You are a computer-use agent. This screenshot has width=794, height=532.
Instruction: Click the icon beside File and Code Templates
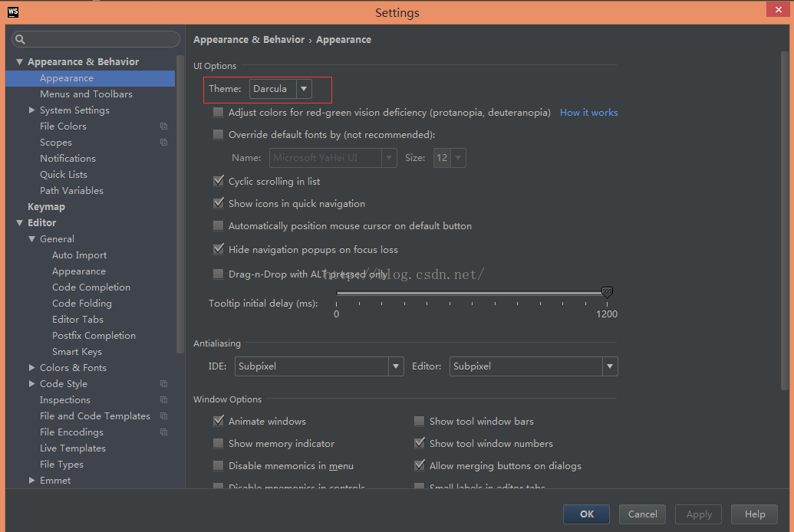coord(163,416)
